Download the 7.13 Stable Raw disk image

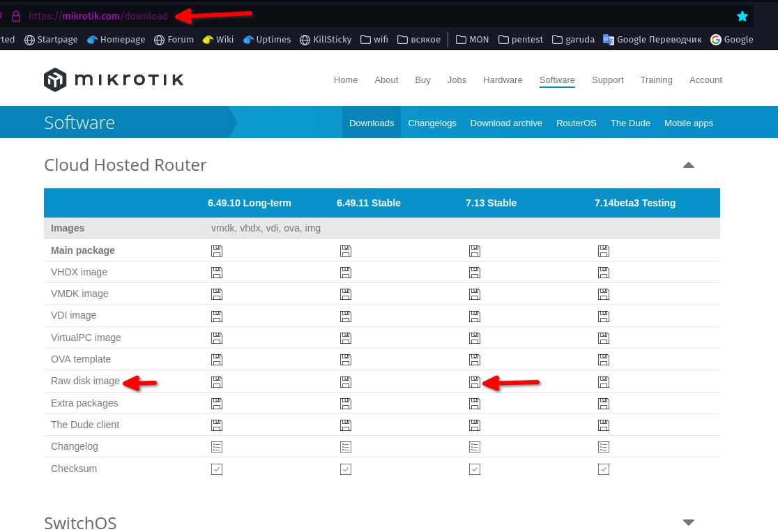tap(475, 381)
